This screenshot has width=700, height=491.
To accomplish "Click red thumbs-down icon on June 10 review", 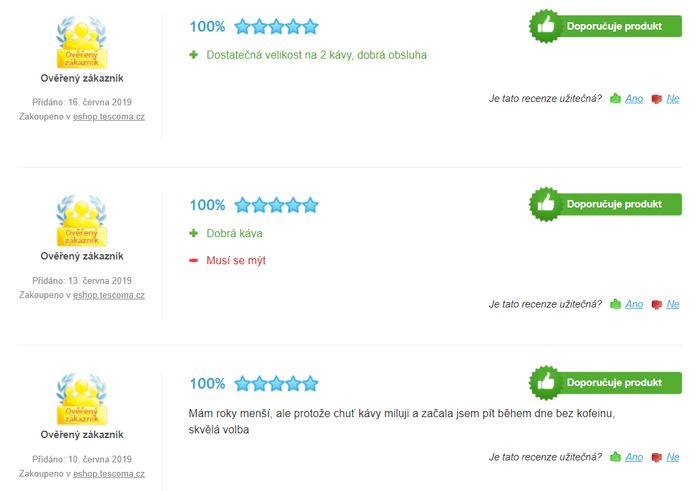I will 656,457.
